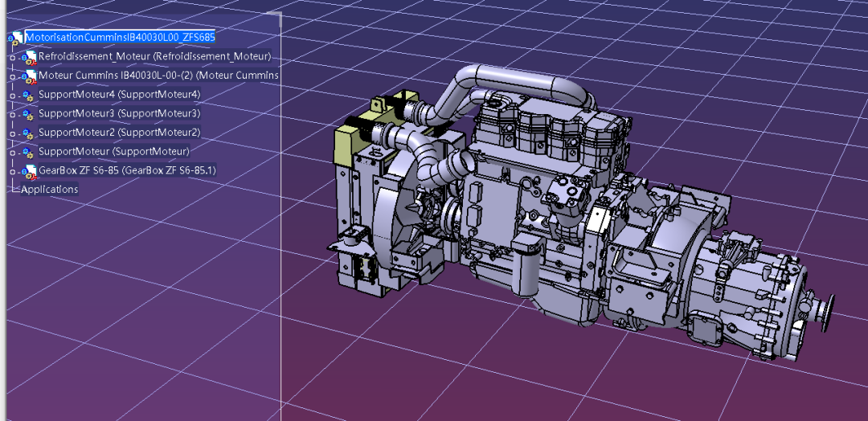Select Moteur Cummins IB40030L-00-(2) label
This screenshot has height=421, width=868.
[x=158, y=76]
